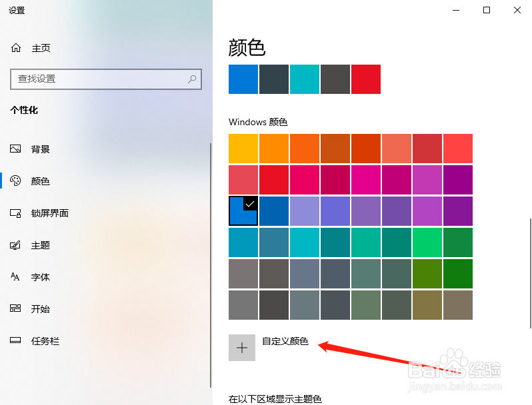Click 自定义颜色 label text
Image resolution: width=532 pixels, height=405 pixels.
click(x=285, y=342)
